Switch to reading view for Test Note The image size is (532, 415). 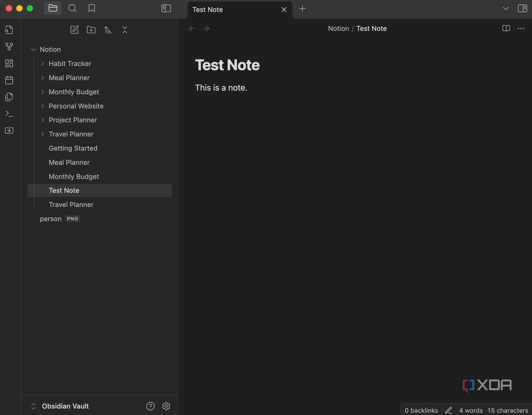pos(506,28)
